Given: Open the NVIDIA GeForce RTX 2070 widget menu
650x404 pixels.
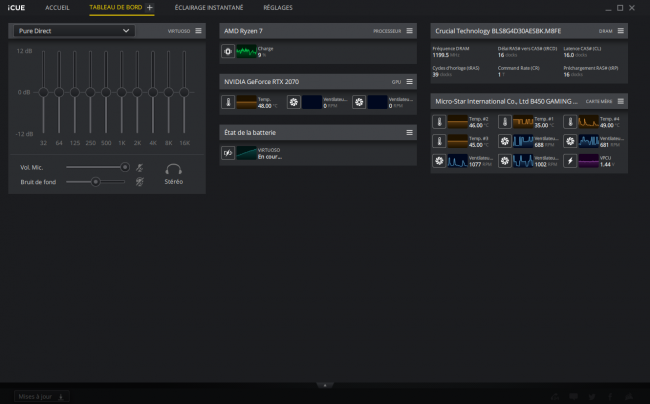Looking at the screenshot, I should click(409, 82).
